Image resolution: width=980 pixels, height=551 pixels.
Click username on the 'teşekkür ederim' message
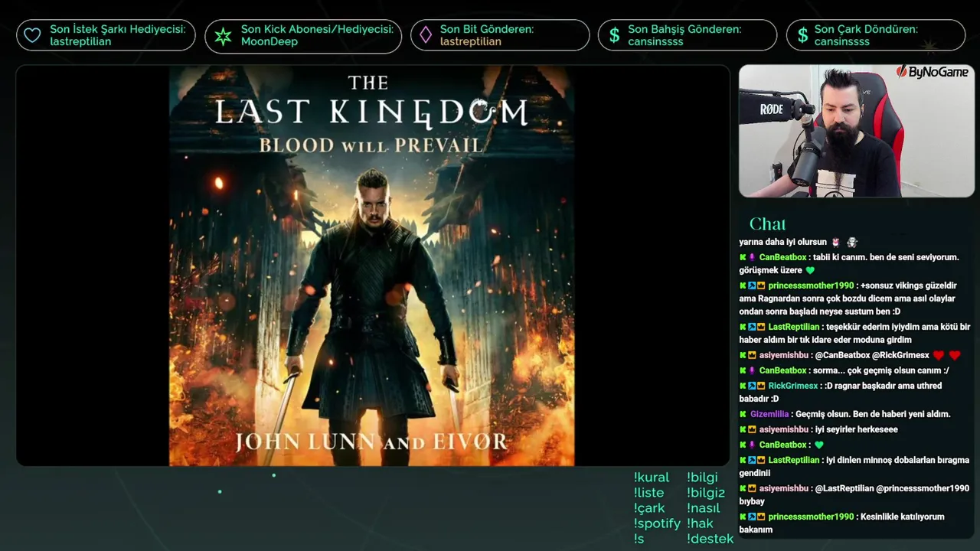[x=793, y=327]
